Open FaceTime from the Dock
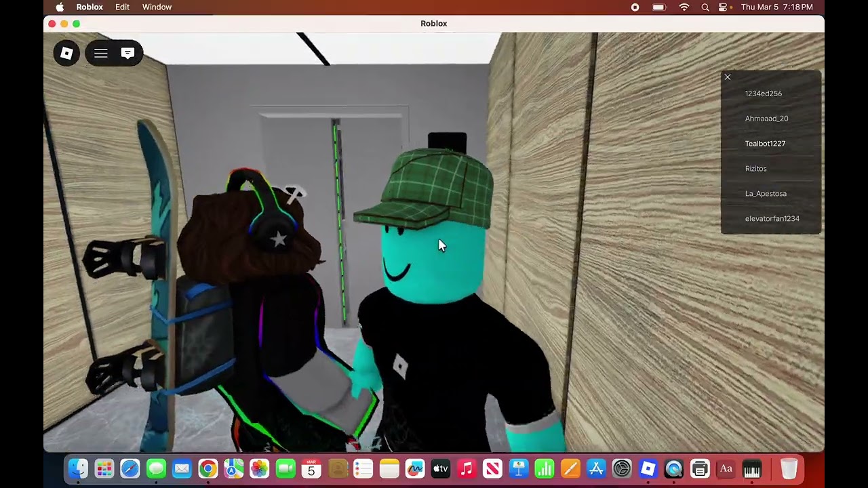The width and height of the screenshot is (868, 488). pyautogui.click(x=285, y=468)
